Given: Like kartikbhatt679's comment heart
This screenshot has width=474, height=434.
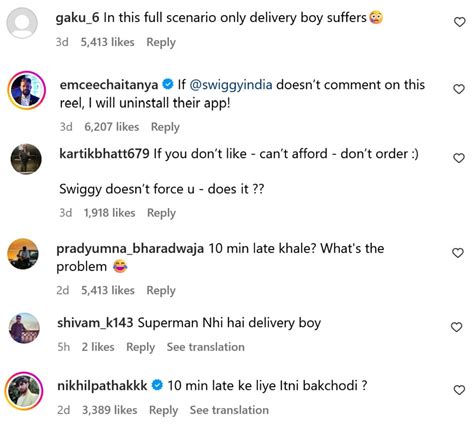Looking at the screenshot, I should point(459,158).
